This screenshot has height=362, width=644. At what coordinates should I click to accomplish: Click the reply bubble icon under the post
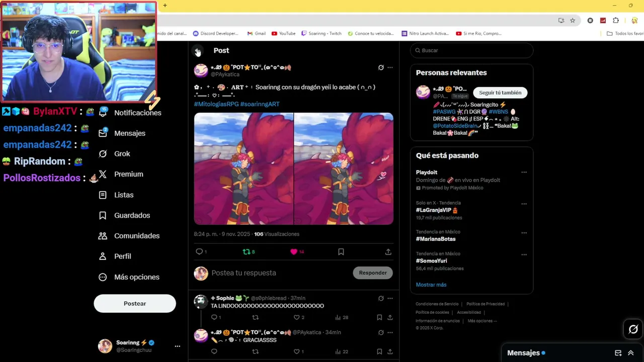click(x=199, y=252)
